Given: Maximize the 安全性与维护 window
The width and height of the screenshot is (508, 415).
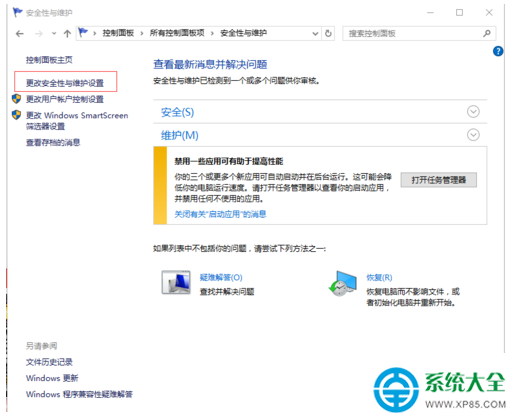Looking at the screenshot, I should click(x=459, y=13).
